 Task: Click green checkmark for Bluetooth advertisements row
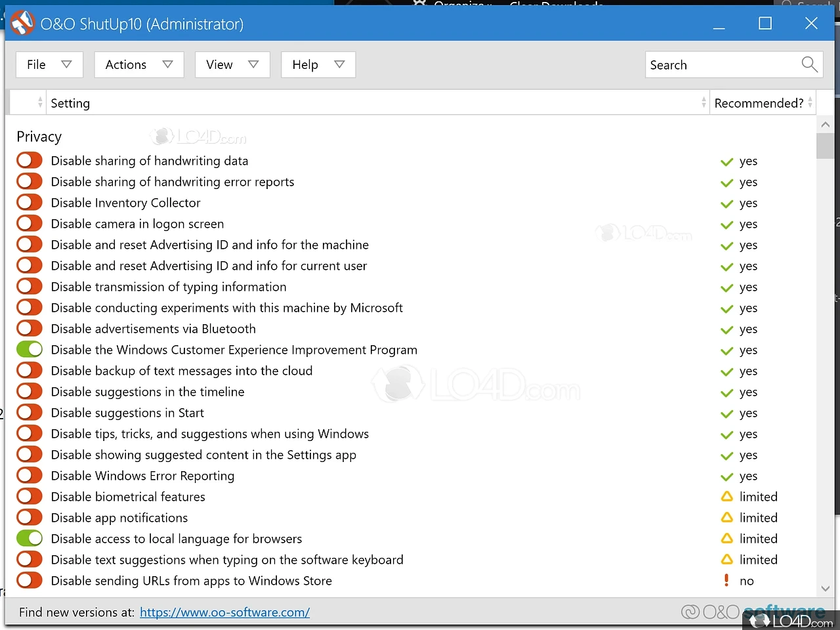pos(726,329)
